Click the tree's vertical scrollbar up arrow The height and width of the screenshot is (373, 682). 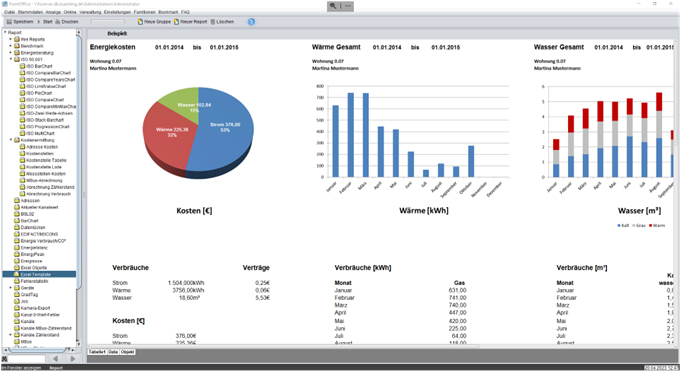tap(79, 32)
